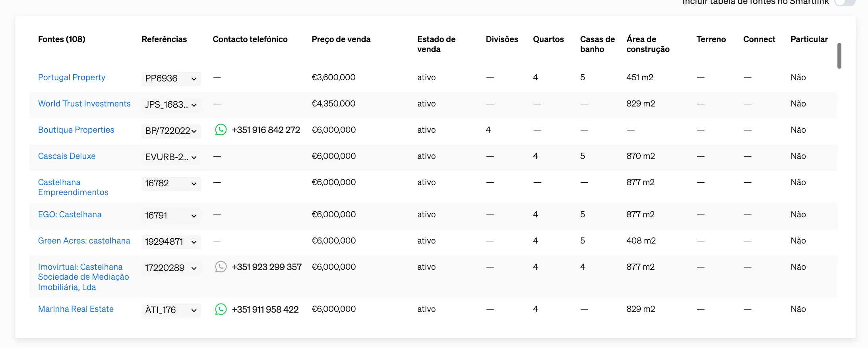Open Green Acres: castelhana link
The height and width of the screenshot is (348, 868).
tap(84, 241)
